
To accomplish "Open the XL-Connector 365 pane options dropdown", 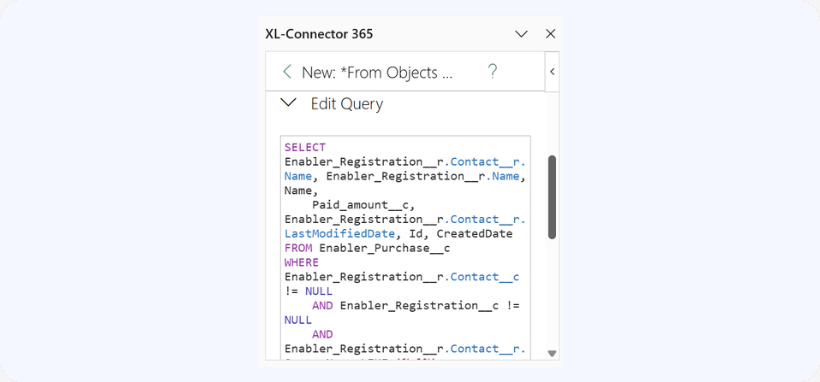I will click(x=521, y=34).
